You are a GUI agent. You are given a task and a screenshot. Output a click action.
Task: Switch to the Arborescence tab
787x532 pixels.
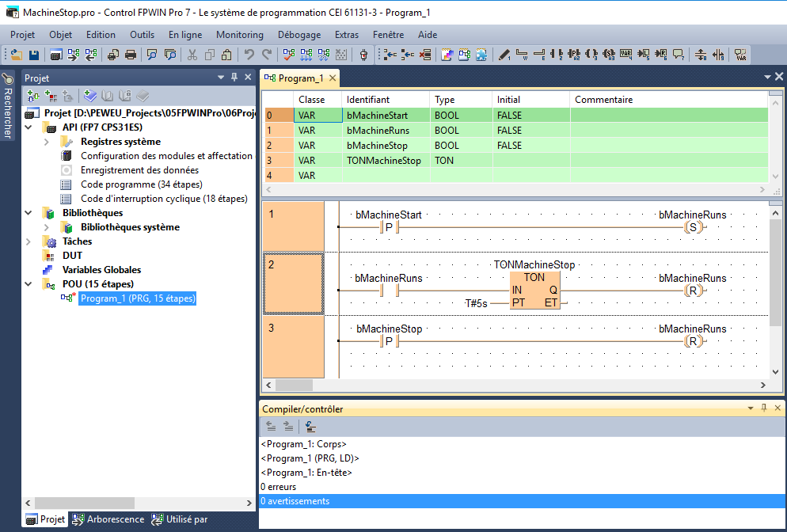108,519
